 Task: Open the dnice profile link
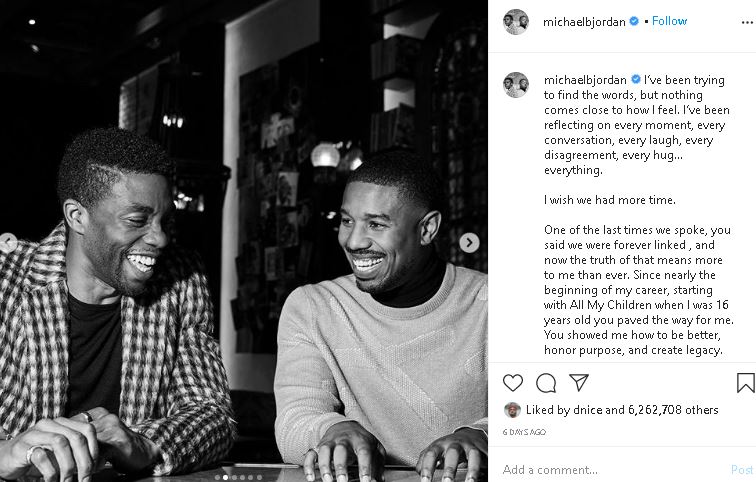[588, 410]
